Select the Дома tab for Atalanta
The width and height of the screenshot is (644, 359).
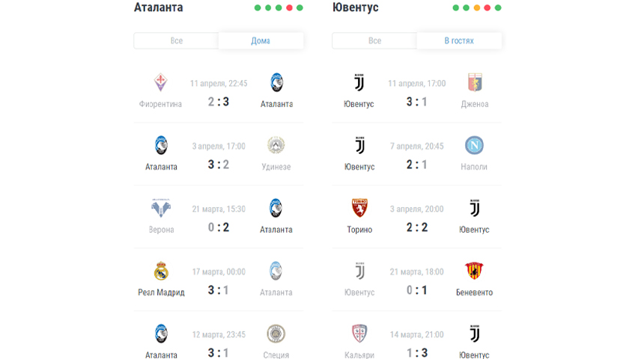pos(261,40)
